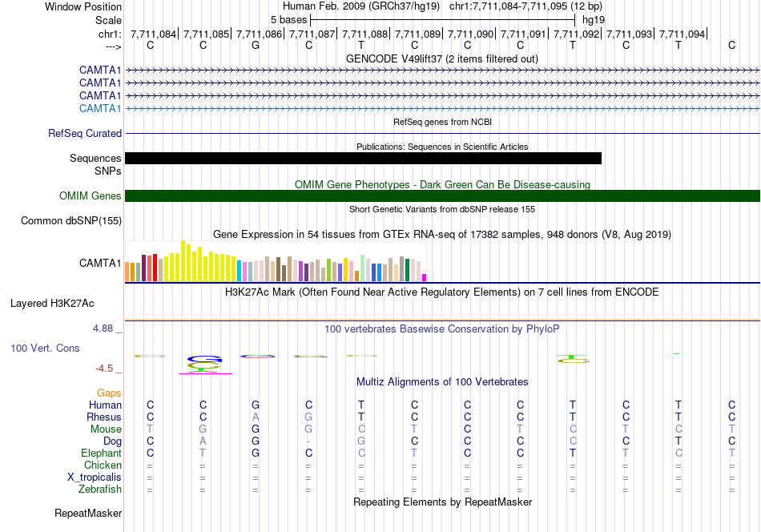Click the Elephant species label

[102, 453]
